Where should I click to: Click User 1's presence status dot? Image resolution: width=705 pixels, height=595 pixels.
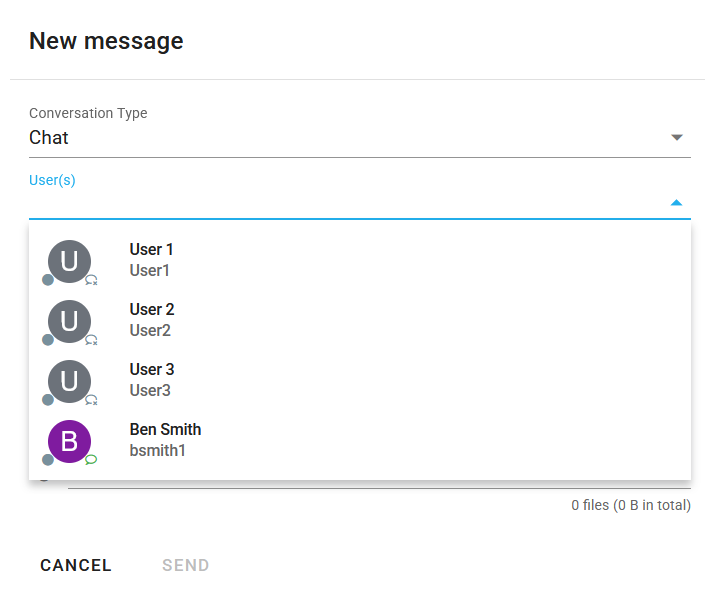point(48,280)
